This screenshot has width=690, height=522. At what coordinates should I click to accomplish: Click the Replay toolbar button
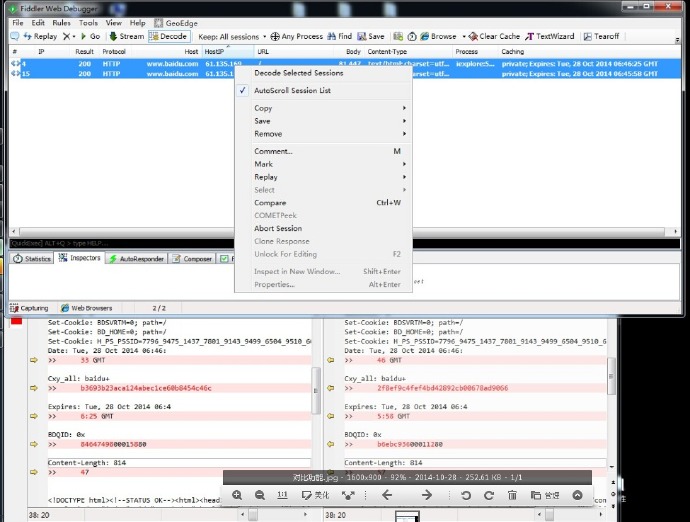(x=40, y=37)
